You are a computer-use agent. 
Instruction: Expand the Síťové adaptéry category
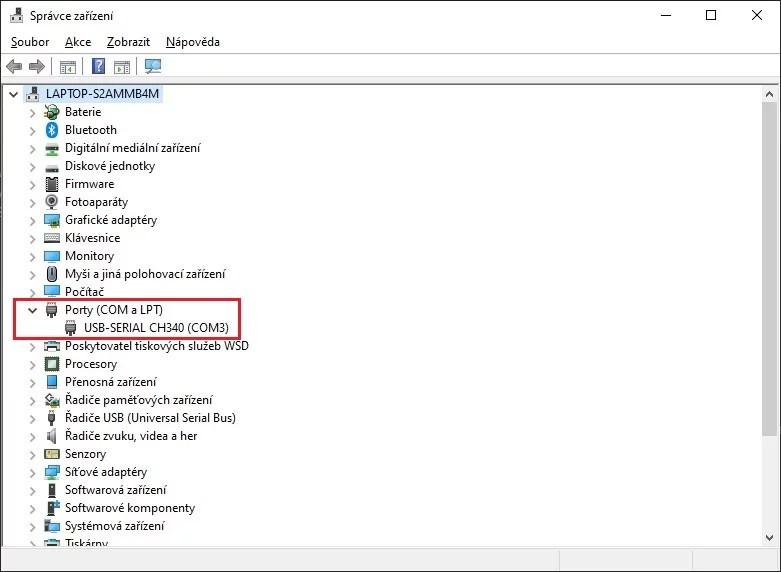pos(33,472)
